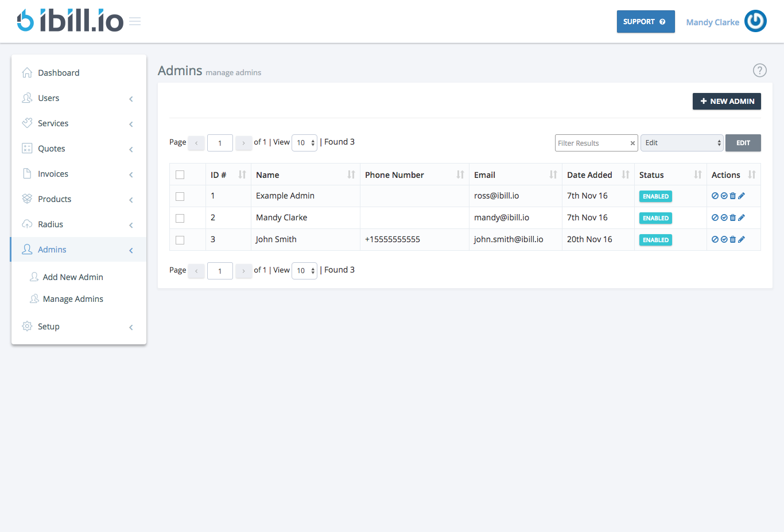Viewport: 784px width, 532px height.
Task: Collapse the Admins sidebar section
Action: (x=79, y=250)
